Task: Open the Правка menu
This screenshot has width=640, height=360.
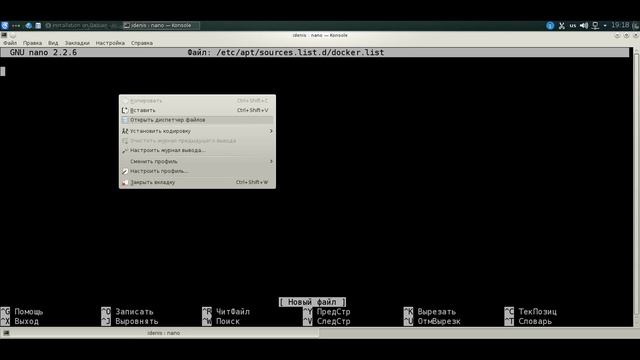Action: [x=32, y=43]
